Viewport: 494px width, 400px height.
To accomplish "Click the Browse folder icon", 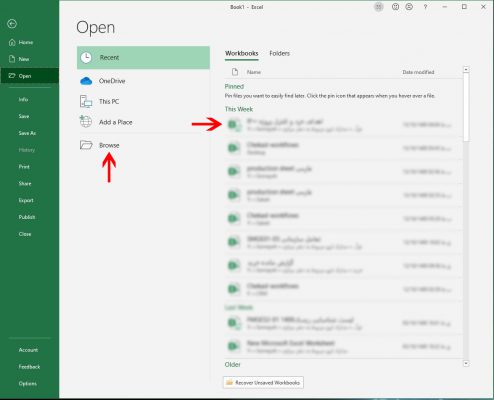I will [86, 145].
